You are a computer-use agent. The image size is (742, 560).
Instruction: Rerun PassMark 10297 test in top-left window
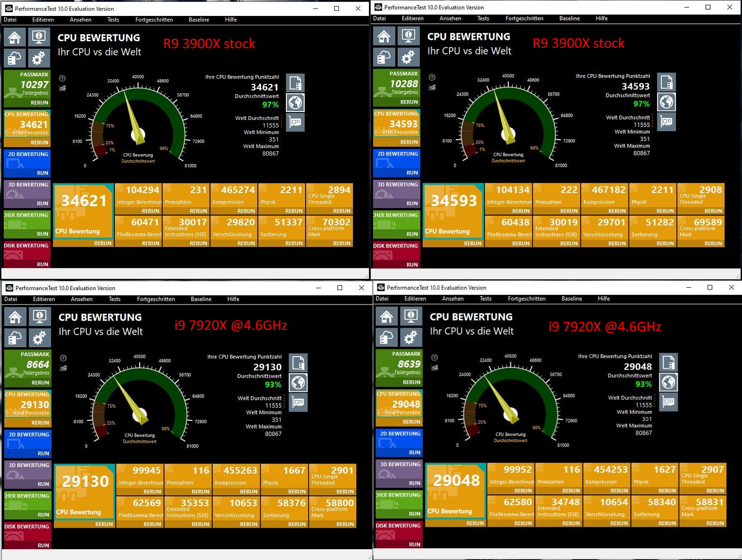(40, 103)
